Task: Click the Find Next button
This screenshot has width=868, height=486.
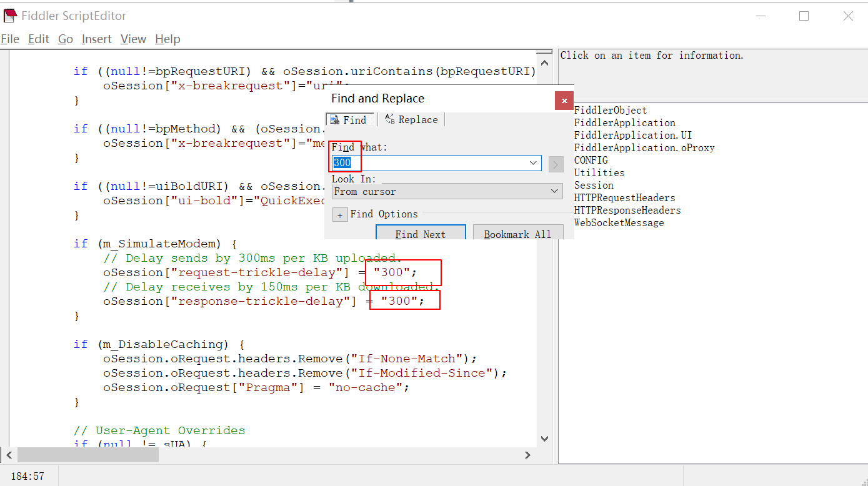Action: [421, 232]
